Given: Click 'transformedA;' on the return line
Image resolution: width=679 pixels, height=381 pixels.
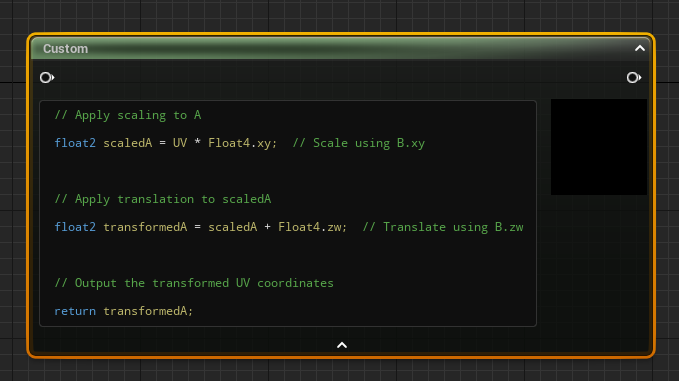Looking at the screenshot, I should (x=148, y=311).
